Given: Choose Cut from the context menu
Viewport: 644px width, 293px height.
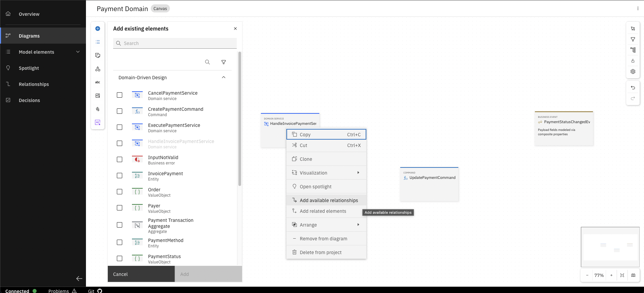Looking at the screenshot, I should click(x=326, y=145).
